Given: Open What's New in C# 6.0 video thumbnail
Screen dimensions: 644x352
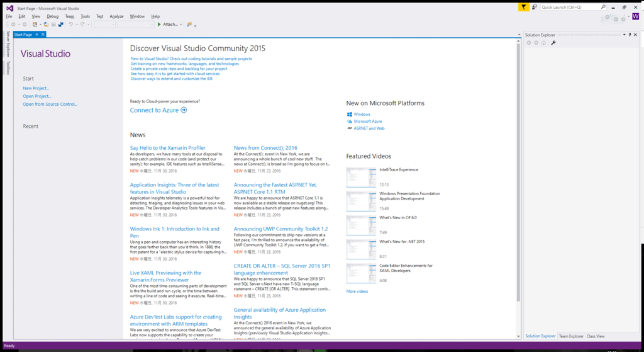Looking at the screenshot, I should pyautogui.click(x=361, y=226).
